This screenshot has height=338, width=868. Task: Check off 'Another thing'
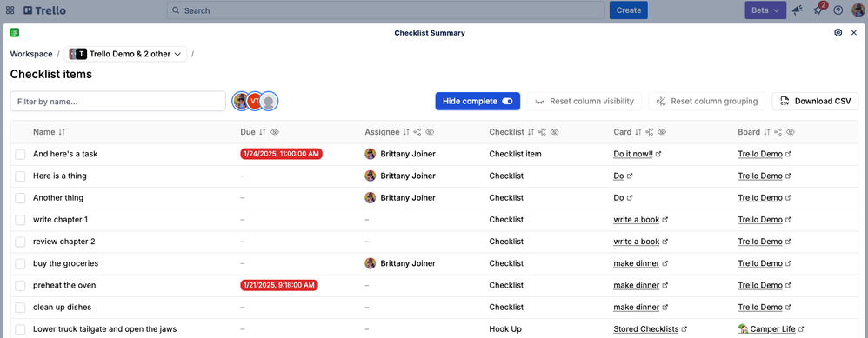click(20, 198)
